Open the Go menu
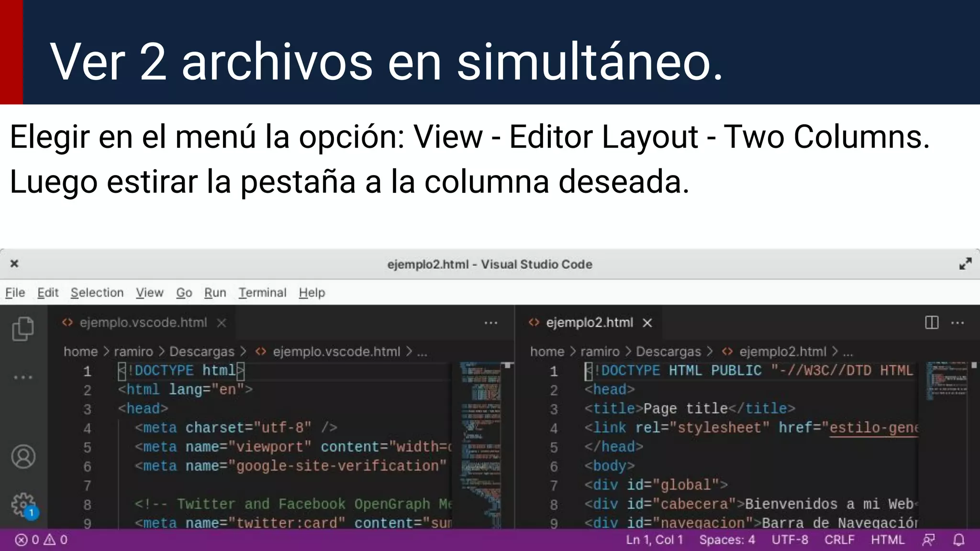 click(184, 293)
